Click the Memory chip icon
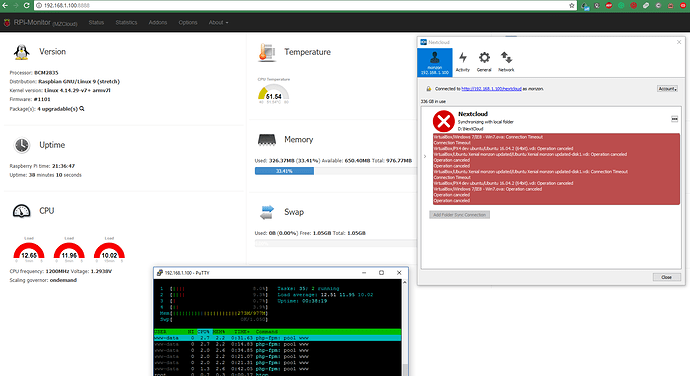The image size is (690, 376). 267,140
